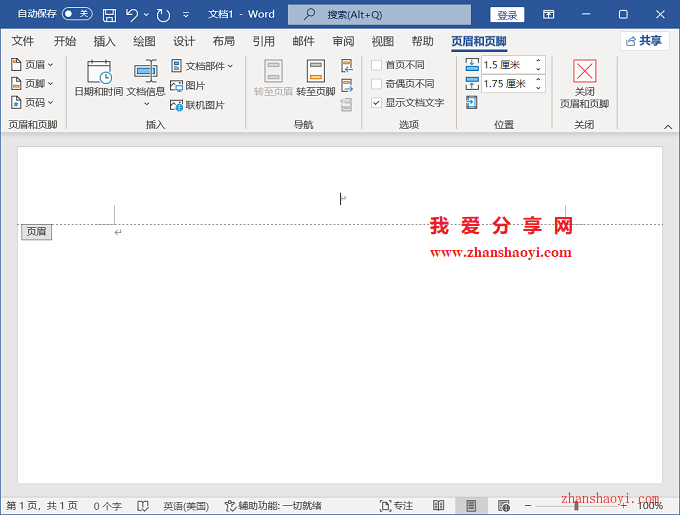Toggle AutoSave (自动保存) switch
Viewport: 680px width, 515px height.
point(77,14)
